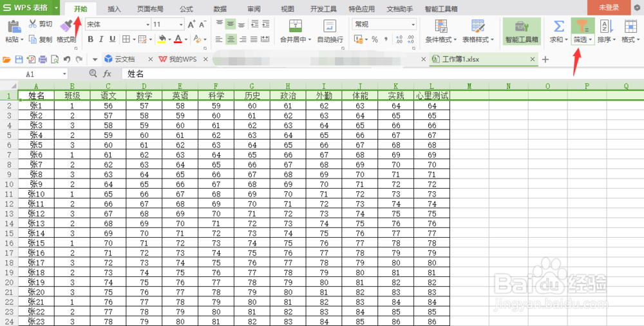The width and height of the screenshot is (644, 326).
Task: Open the Smart Toolbox (智能工具箱) button
Action: click(x=522, y=31)
